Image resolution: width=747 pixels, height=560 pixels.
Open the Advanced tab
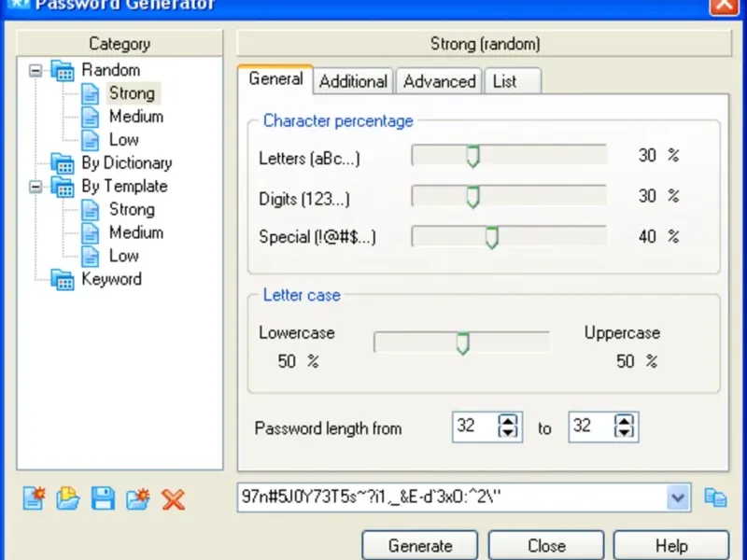pyautogui.click(x=439, y=81)
